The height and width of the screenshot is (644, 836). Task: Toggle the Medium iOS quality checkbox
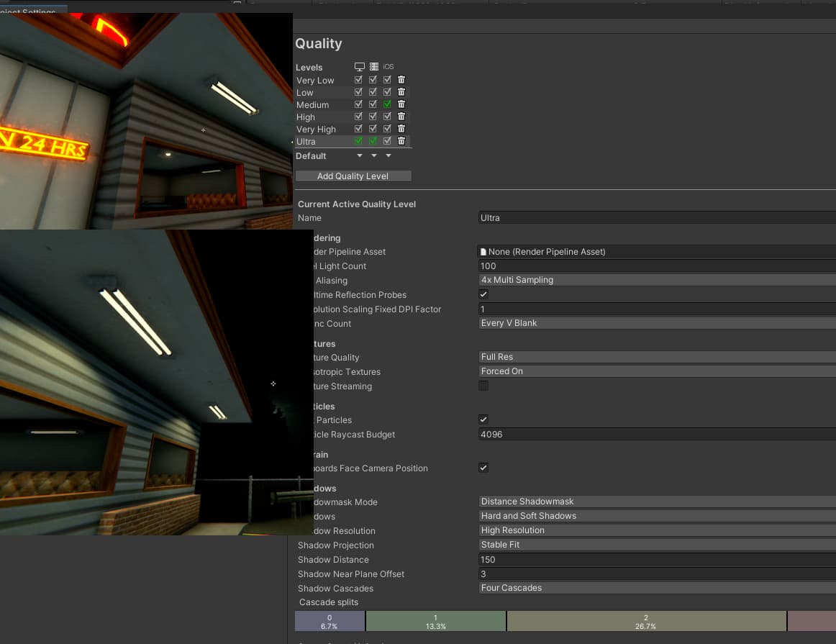tap(386, 104)
